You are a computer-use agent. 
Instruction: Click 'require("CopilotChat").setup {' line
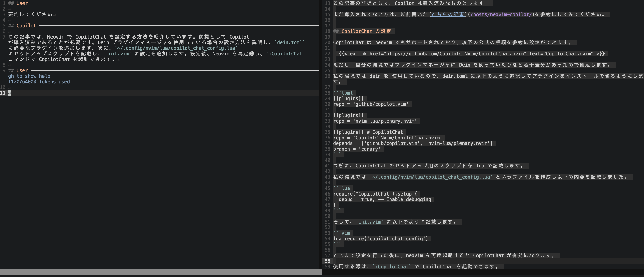tap(375, 194)
